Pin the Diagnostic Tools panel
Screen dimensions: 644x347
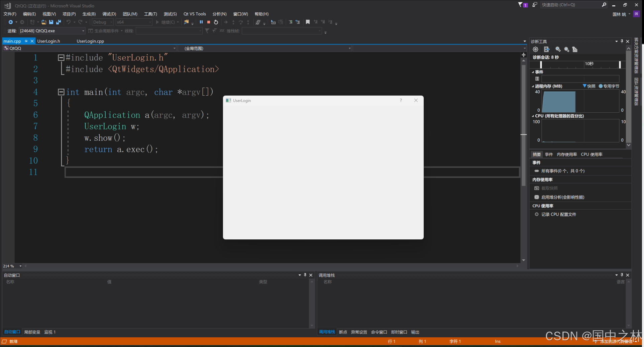(622, 41)
